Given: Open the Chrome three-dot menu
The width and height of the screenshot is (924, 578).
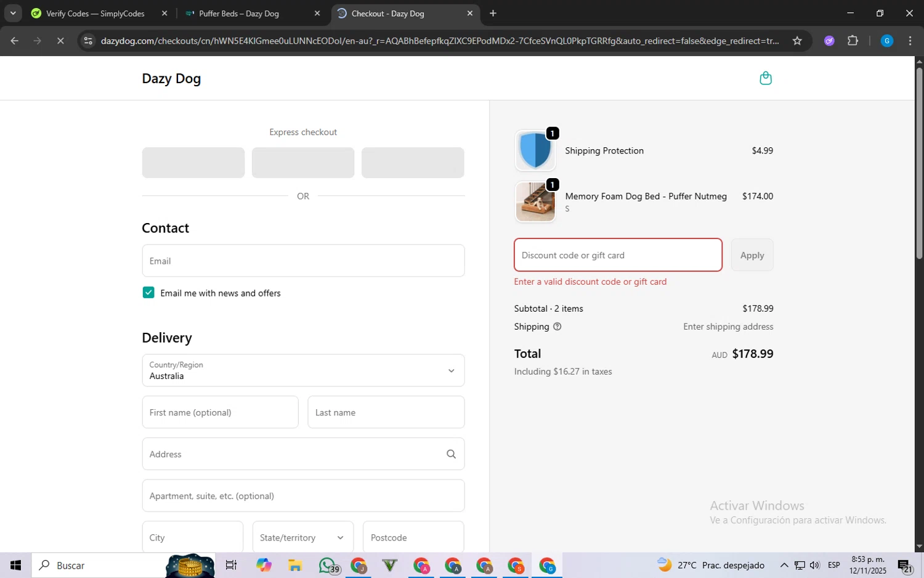Looking at the screenshot, I should coord(910,41).
